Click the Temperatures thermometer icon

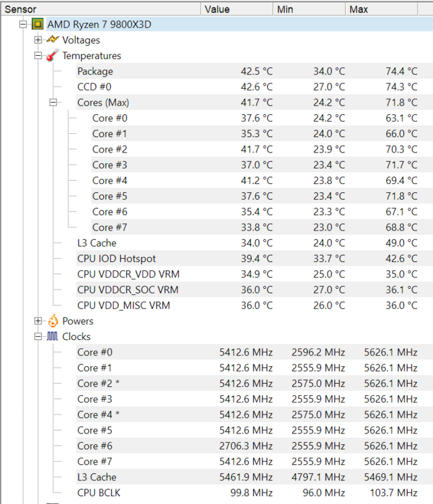pos(52,56)
